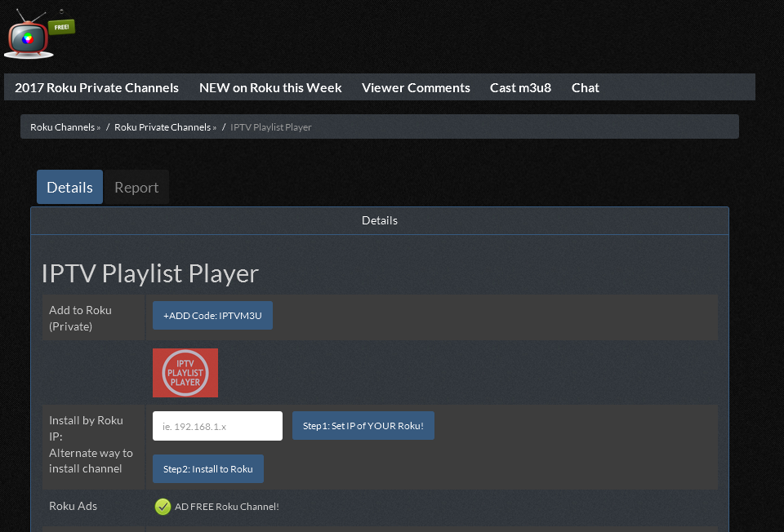Click the green AD FREE checkmark icon

click(163, 507)
